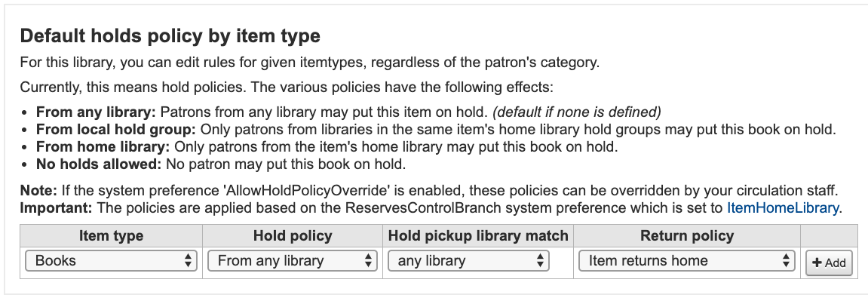Click the bold 'Important:' label

pyautogui.click(x=56, y=209)
